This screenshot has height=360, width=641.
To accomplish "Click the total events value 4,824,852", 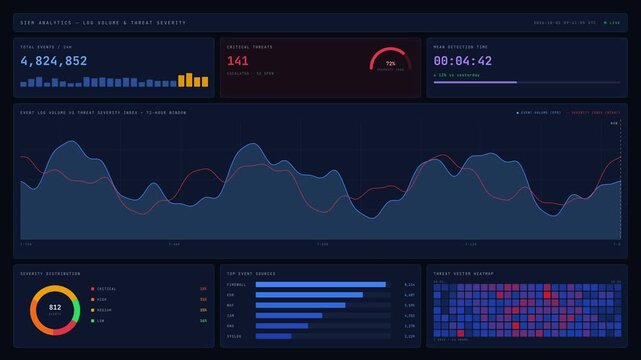I will 54,61.
